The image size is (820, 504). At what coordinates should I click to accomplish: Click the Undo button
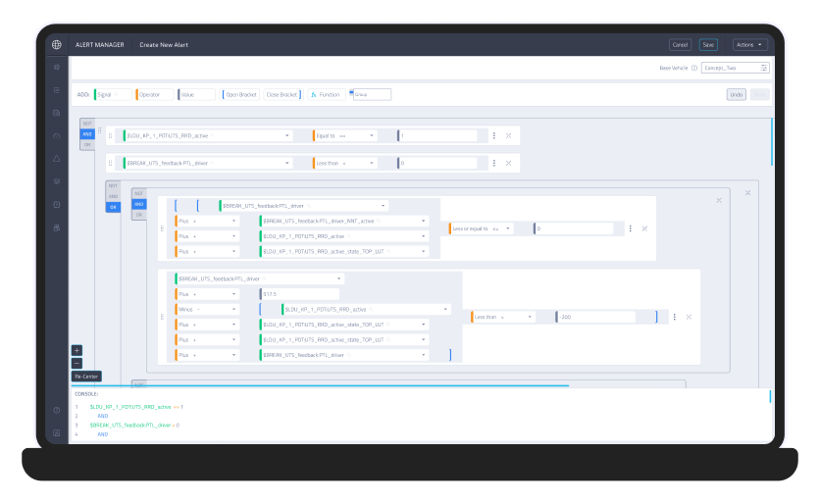[x=736, y=94]
